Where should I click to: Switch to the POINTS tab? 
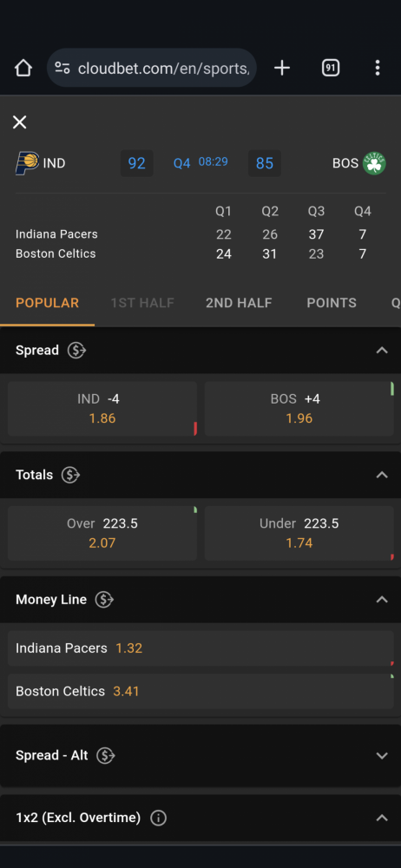click(x=332, y=303)
